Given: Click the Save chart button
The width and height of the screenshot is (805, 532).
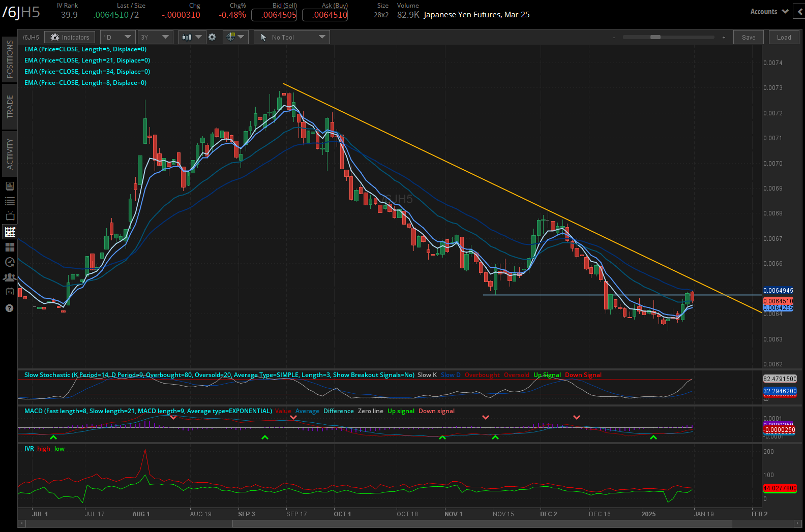Looking at the screenshot, I should (748, 37).
